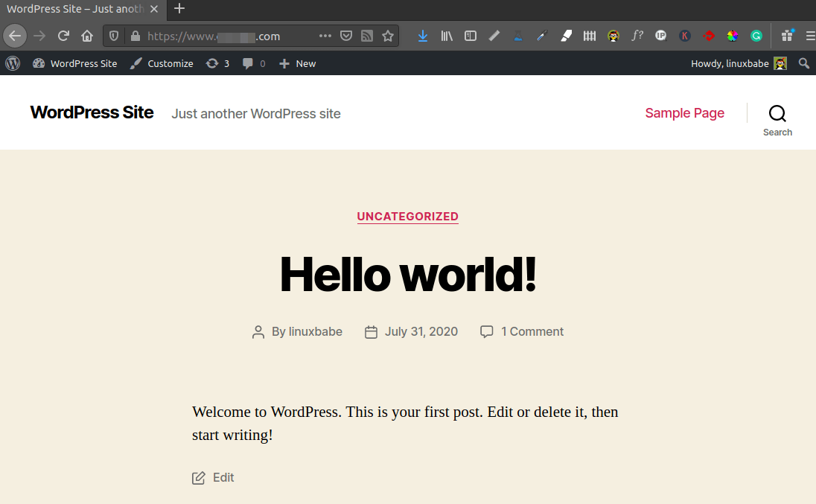Open Customize in the admin bar

tap(162, 63)
